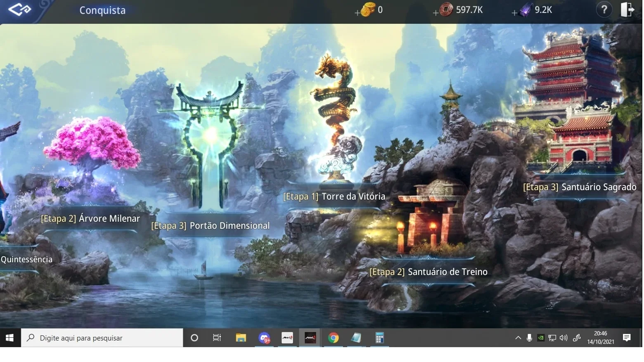Open the Notepad taskbar icon
Screen dimensions: 644x362
point(356,338)
